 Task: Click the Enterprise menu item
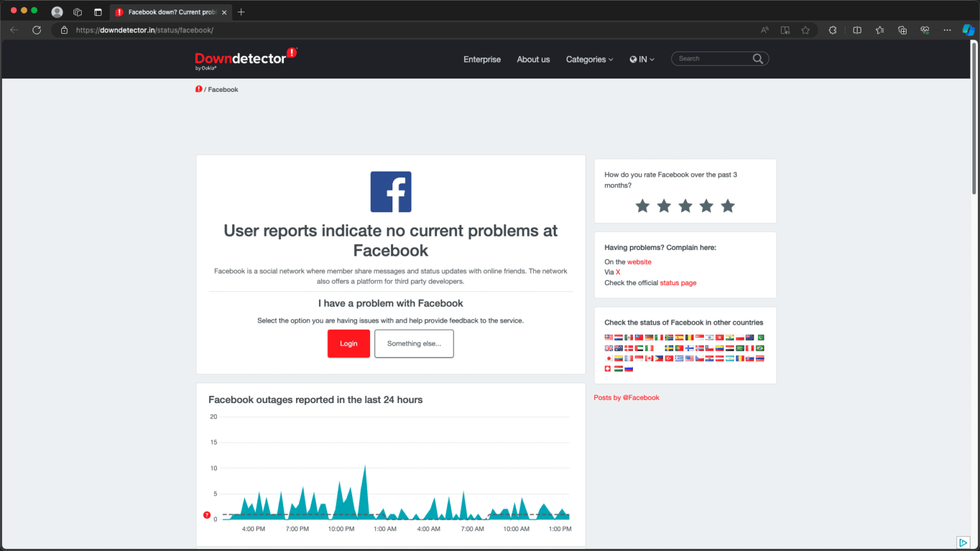tap(482, 59)
